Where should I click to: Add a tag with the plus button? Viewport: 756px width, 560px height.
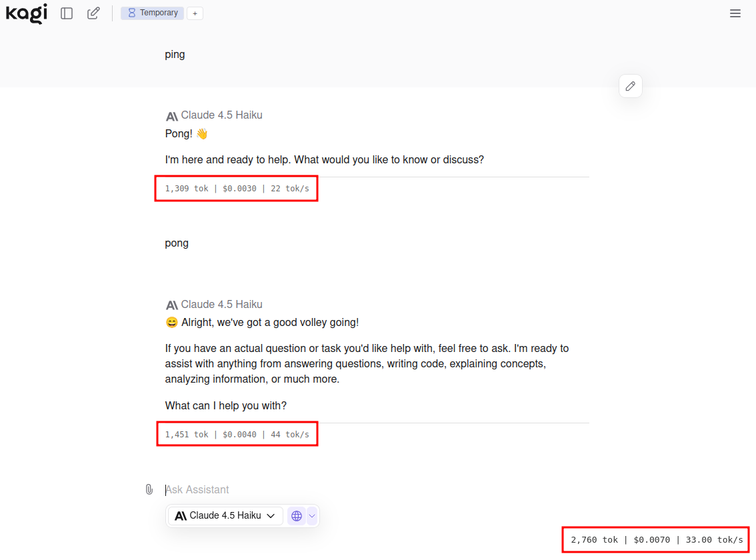pos(195,13)
